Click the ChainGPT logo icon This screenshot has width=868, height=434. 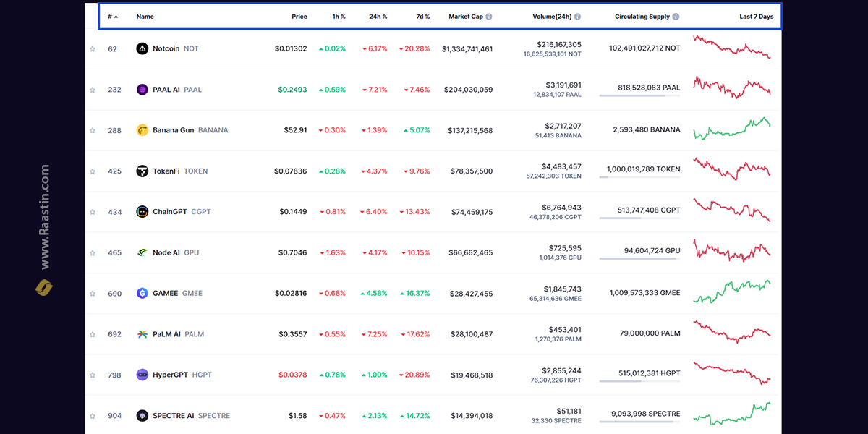[x=142, y=212]
